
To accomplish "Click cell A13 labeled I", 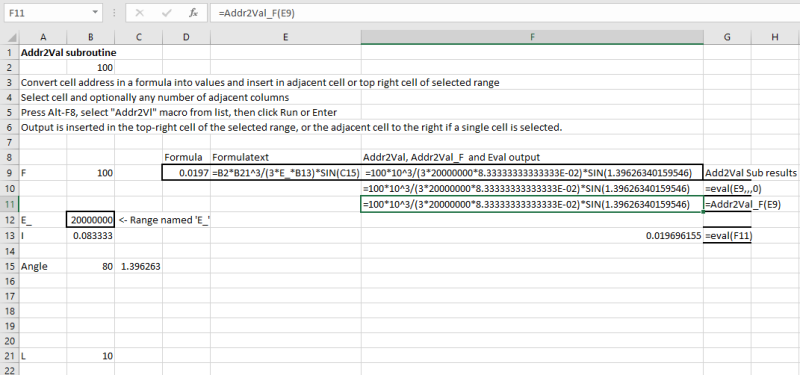I will click(x=43, y=236).
